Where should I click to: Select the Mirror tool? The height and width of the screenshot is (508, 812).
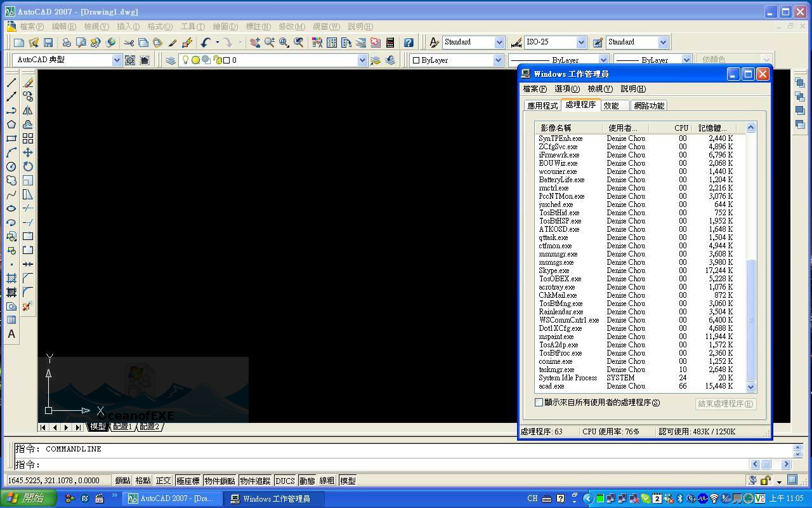point(28,110)
